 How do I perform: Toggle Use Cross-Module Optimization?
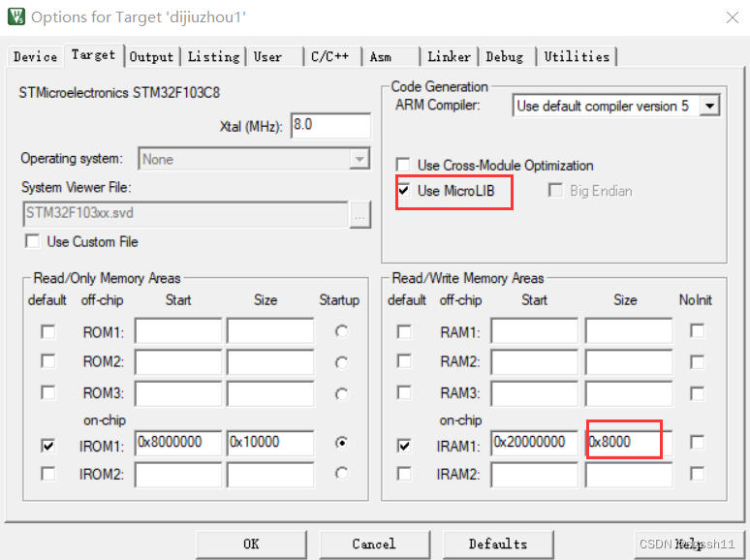403,165
